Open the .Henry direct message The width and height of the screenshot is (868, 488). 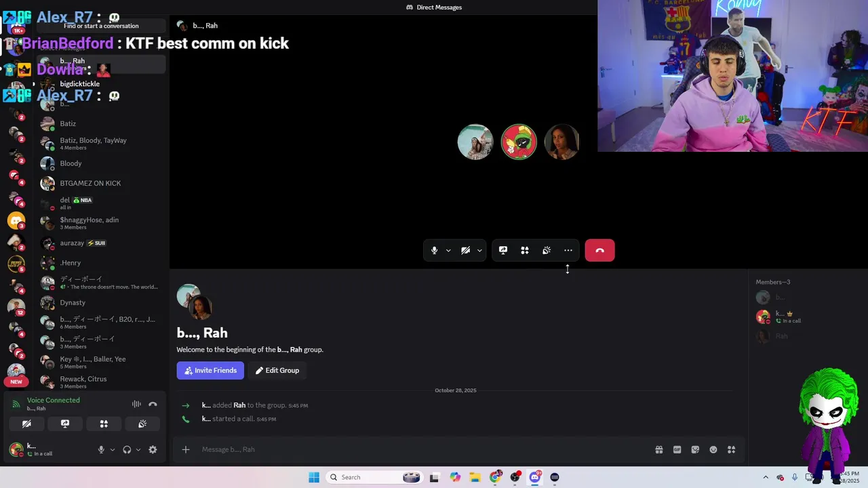[x=102, y=263]
